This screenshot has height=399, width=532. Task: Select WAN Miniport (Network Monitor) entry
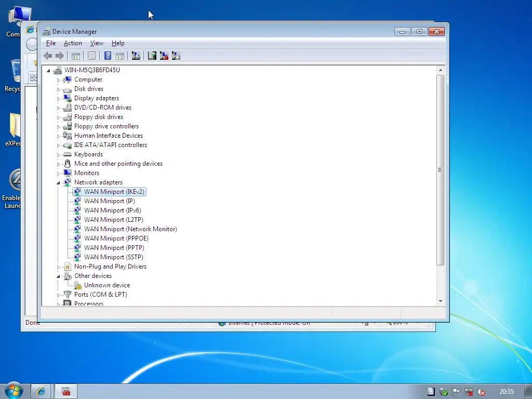pos(130,229)
